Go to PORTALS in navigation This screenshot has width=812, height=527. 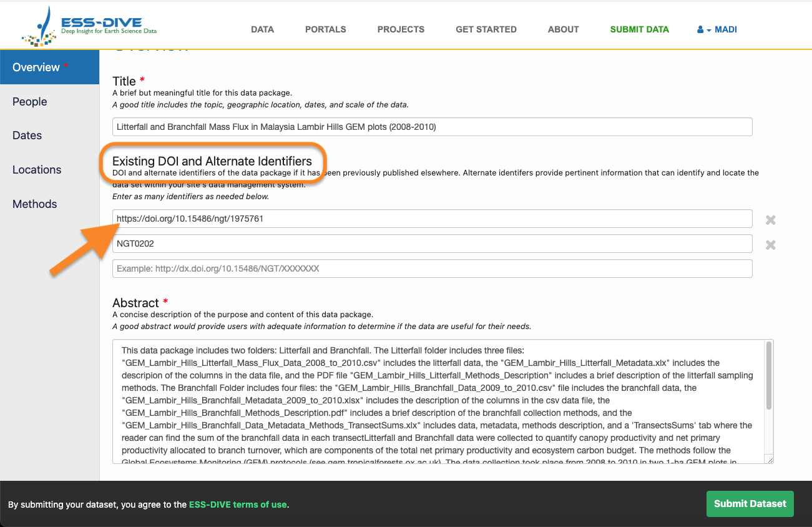point(325,29)
